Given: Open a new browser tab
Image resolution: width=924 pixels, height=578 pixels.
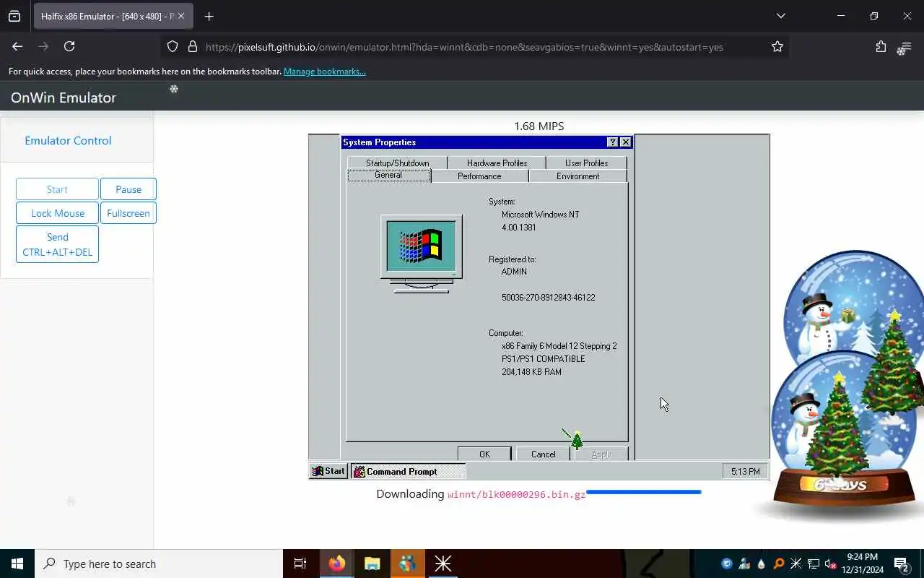Looking at the screenshot, I should coord(209,16).
